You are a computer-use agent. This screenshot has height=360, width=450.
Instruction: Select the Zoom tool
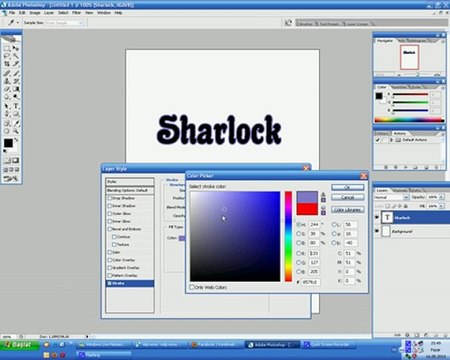(16, 131)
